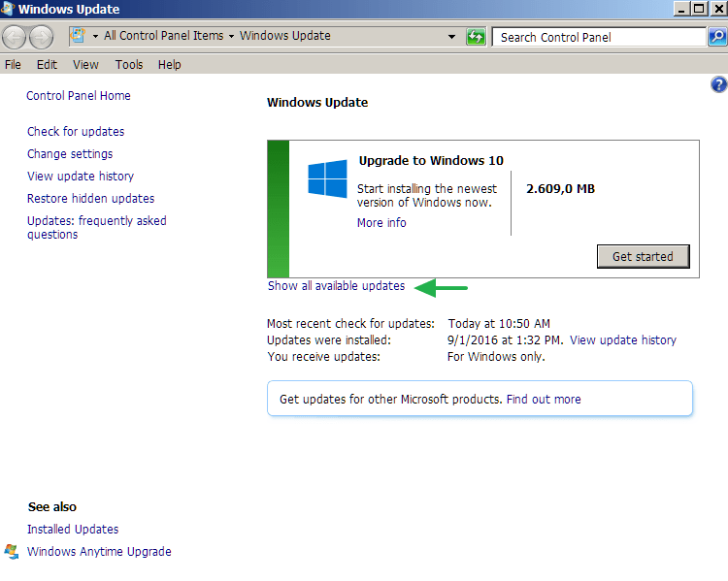The width and height of the screenshot is (728, 581).
Task: Maximize the Windows Update window
Action: point(699,9)
